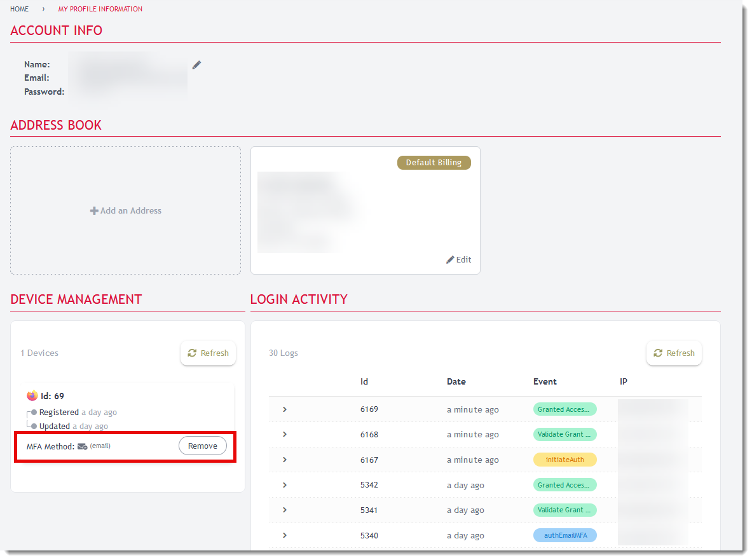Click the Account Info heading
The width and height of the screenshot is (752, 560).
pyautogui.click(x=56, y=31)
